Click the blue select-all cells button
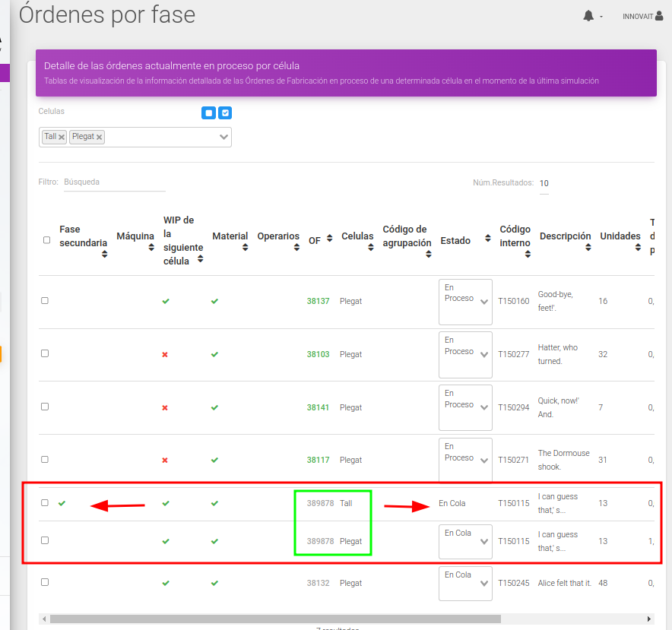Screen dimensions: 672x630 coord(225,112)
